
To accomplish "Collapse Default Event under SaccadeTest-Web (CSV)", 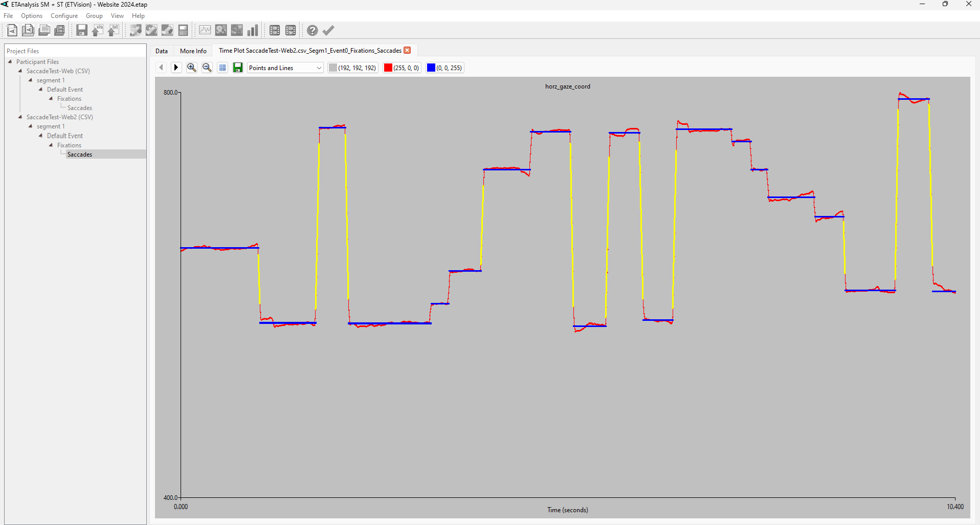I will coord(40,89).
